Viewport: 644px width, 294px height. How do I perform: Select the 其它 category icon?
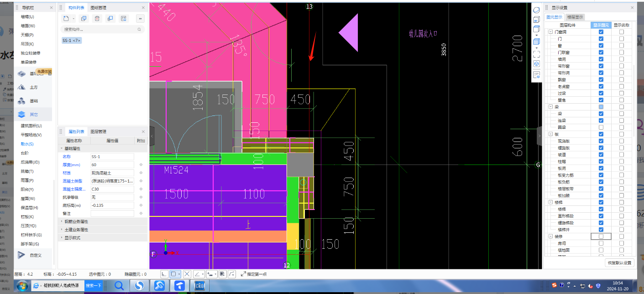21,114
